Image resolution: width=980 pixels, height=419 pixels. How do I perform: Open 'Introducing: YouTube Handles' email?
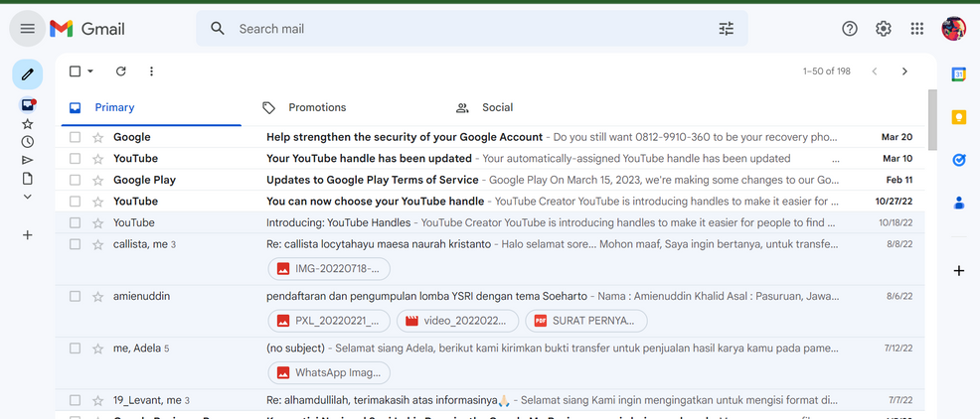tap(490, 222)
